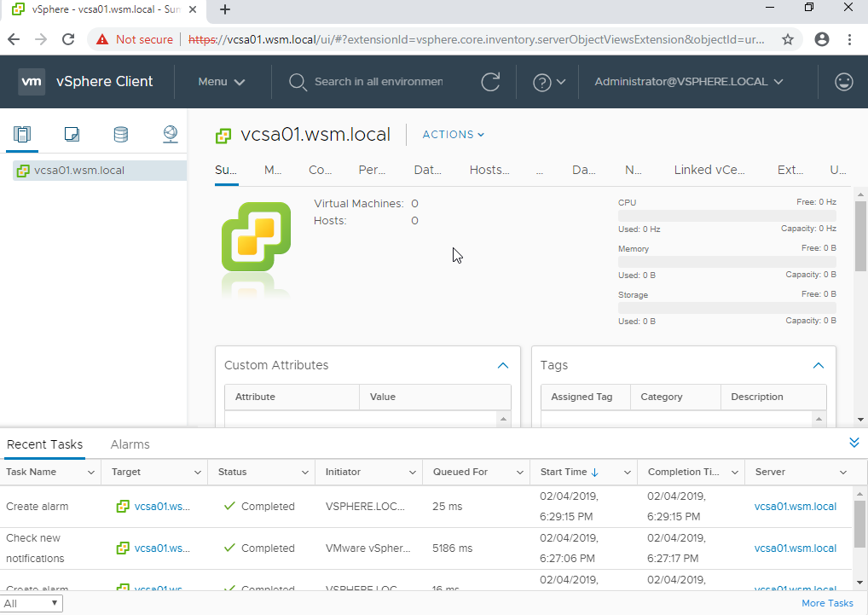Click the search magnifier icon
Image resolution: width=868 pixels, height=615 pixels.
[x=298, y=82]
